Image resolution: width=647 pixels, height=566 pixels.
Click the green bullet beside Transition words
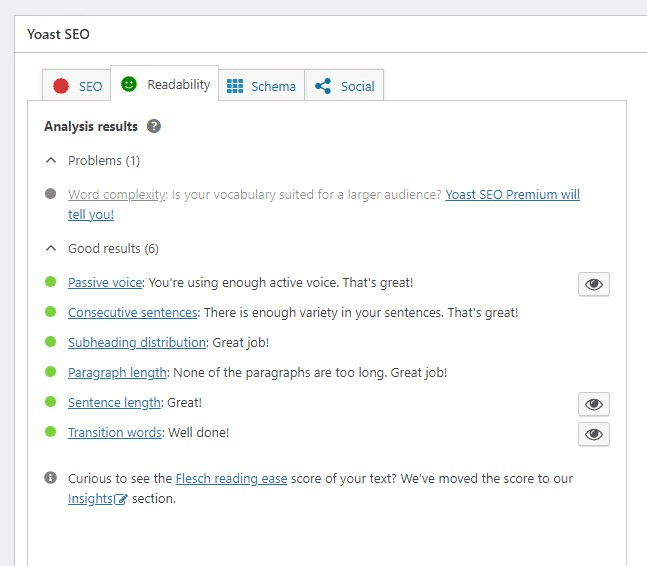pos(50,432)
